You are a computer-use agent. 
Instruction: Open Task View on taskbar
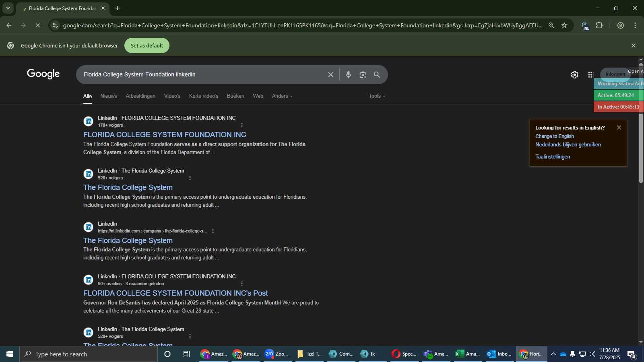(x=187, y=354)
